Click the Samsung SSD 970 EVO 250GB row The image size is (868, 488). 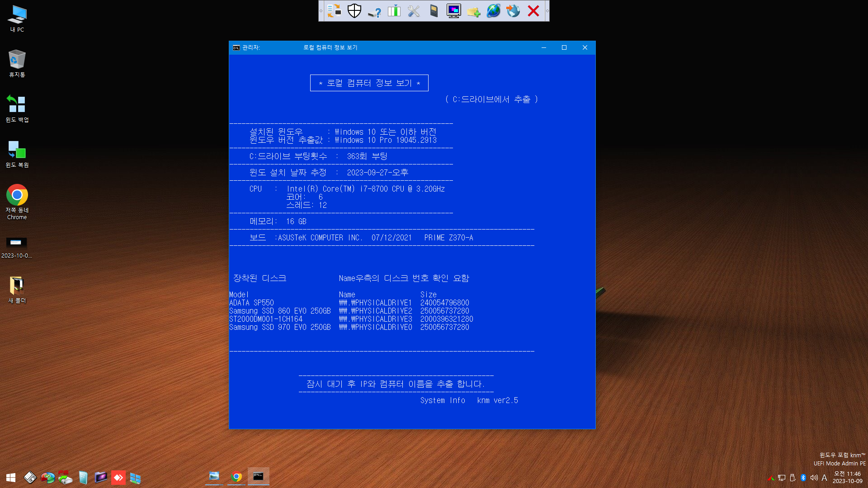click(x=349, y=327)
